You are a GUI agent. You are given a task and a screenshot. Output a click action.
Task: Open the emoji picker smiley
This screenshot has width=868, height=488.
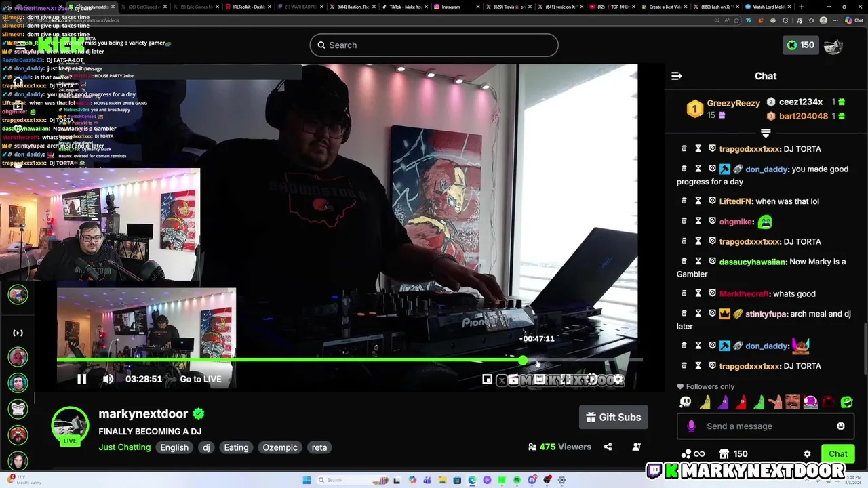(x=841, y=426)
